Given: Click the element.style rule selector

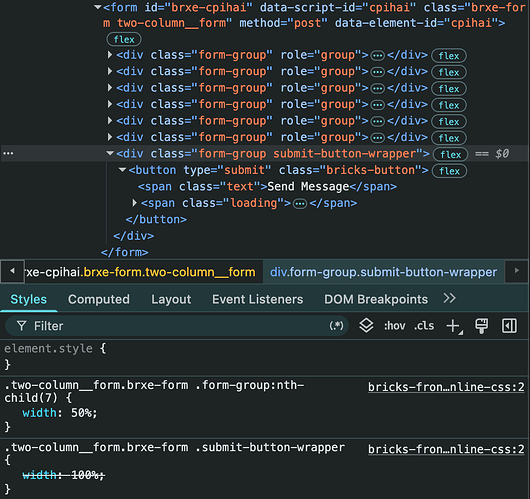Looking at the screenshot, I should coord(48,348).
